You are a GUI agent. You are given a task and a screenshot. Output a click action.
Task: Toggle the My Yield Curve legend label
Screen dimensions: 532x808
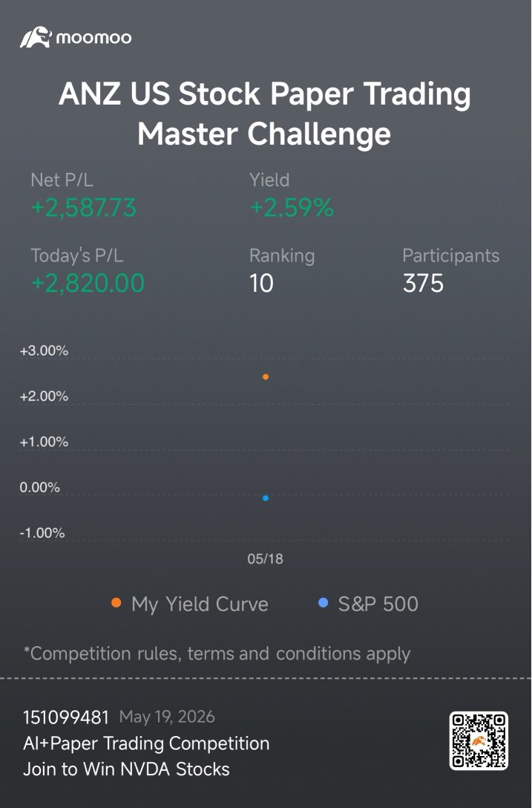(x=200, y=605)
